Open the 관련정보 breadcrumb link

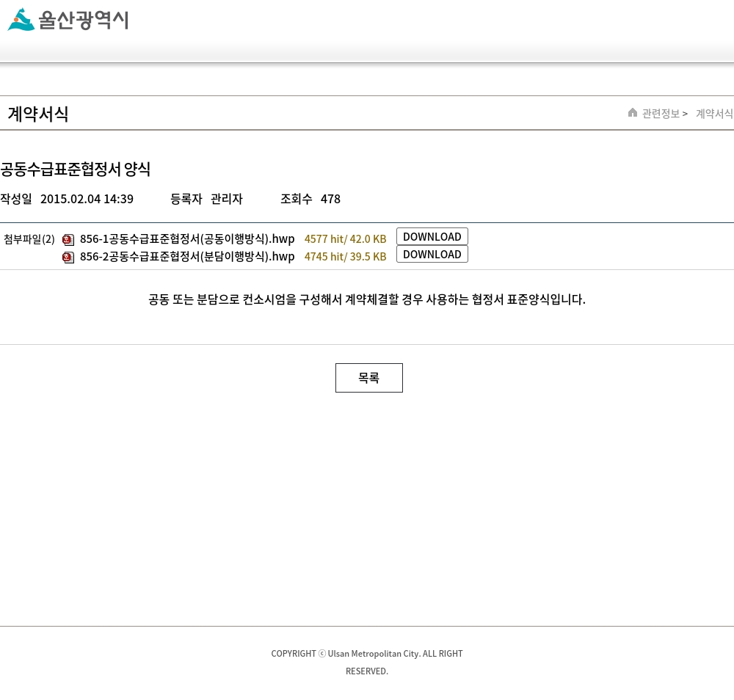pos(661,113)
